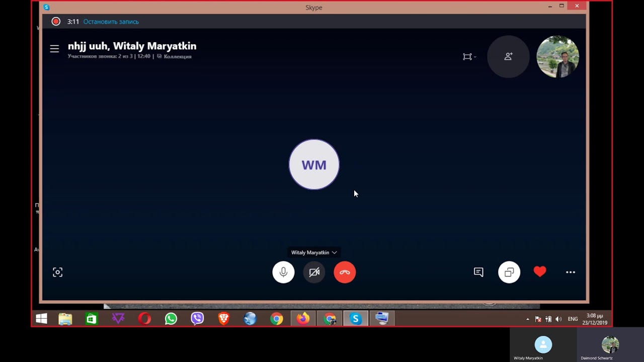Open the Skype hamburger menu
This screenshot has height=362, width=644.
[54, 49]
